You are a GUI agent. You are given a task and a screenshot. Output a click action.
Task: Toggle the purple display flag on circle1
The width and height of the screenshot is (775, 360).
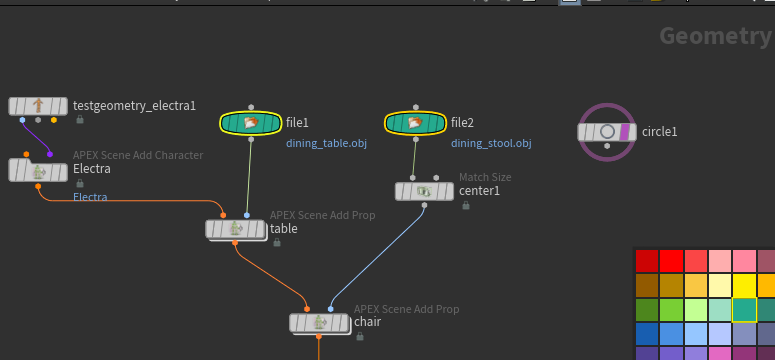(625, 132)
